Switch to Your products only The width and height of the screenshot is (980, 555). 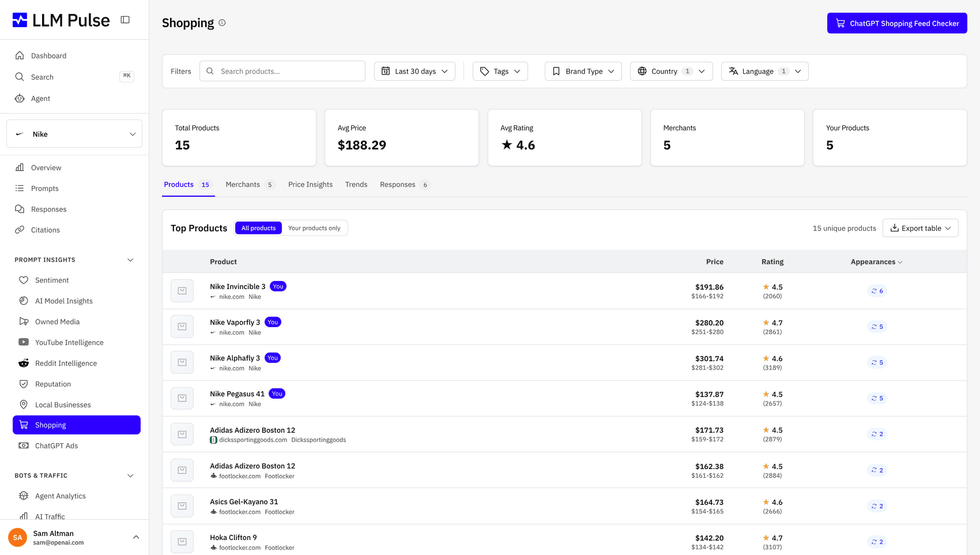314,228
